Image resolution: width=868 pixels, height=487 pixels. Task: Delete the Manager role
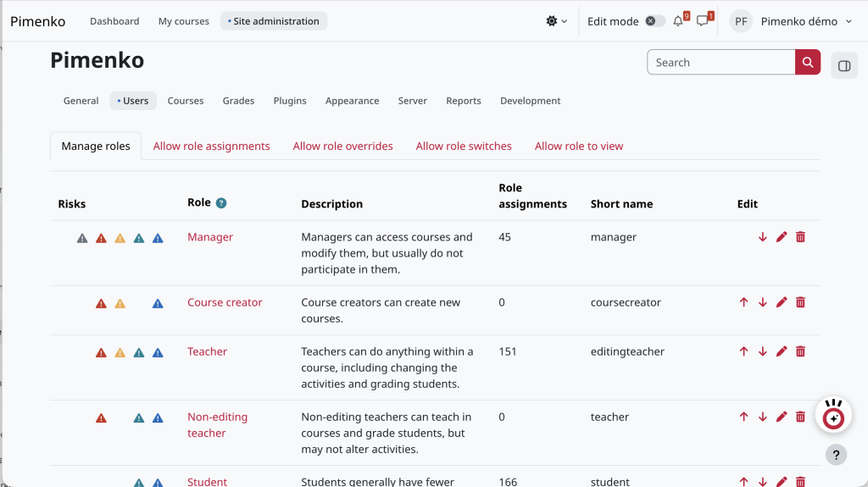tap(800, 237)
